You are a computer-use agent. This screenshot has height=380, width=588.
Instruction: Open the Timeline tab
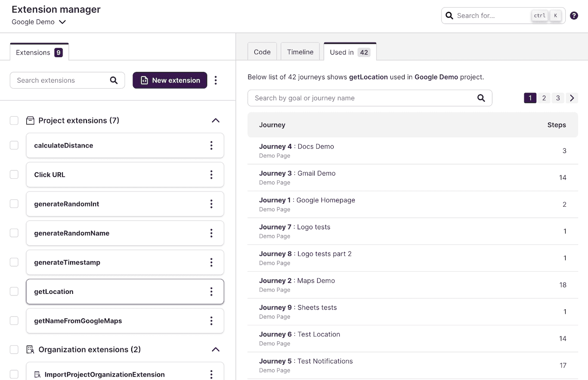point(300,52)
